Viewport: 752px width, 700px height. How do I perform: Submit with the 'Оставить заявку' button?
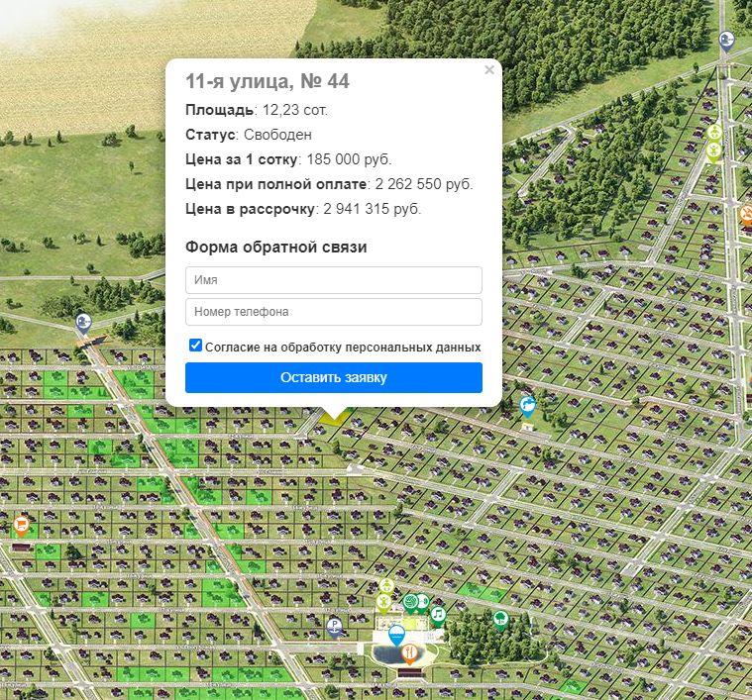(x=334, y=377)
